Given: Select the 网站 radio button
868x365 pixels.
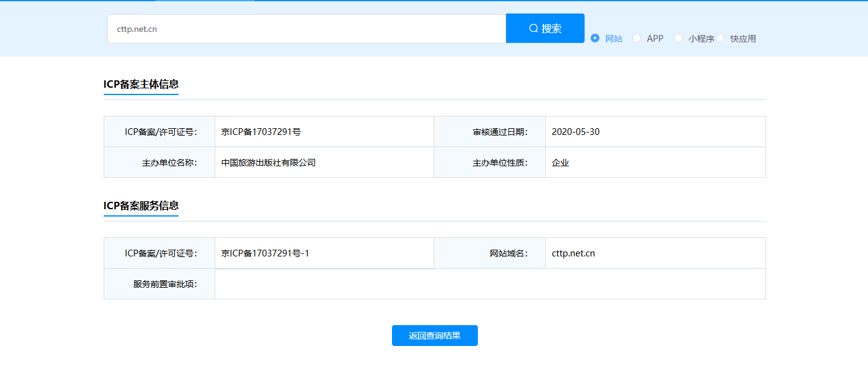Looking at the screenshot, I should point(595,38).
